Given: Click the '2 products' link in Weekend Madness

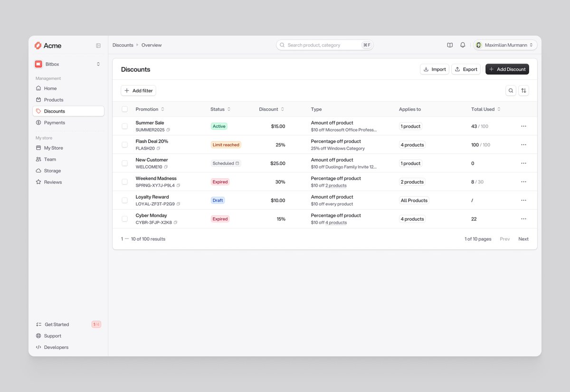Looking at the screenshot, I should coord(336,186).
